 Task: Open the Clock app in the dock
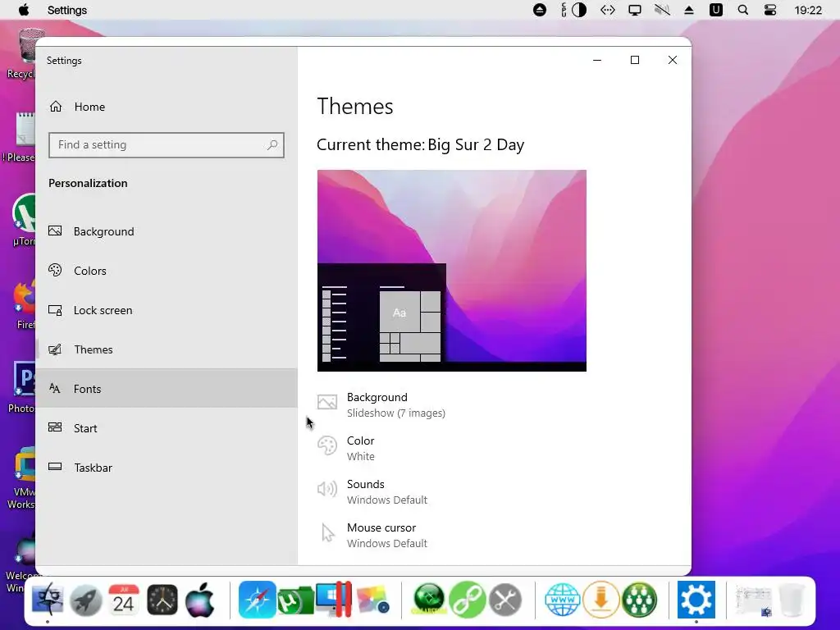pyautogui.click(x=162, y=600)
